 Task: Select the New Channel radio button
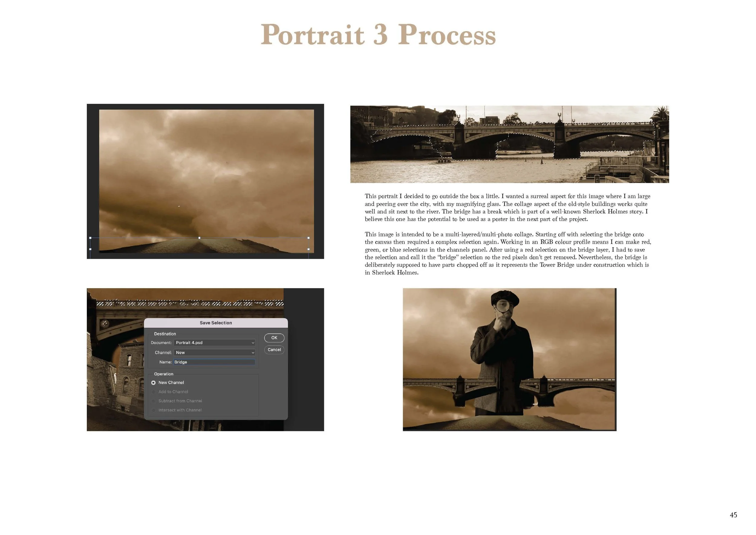pos(153,383)
